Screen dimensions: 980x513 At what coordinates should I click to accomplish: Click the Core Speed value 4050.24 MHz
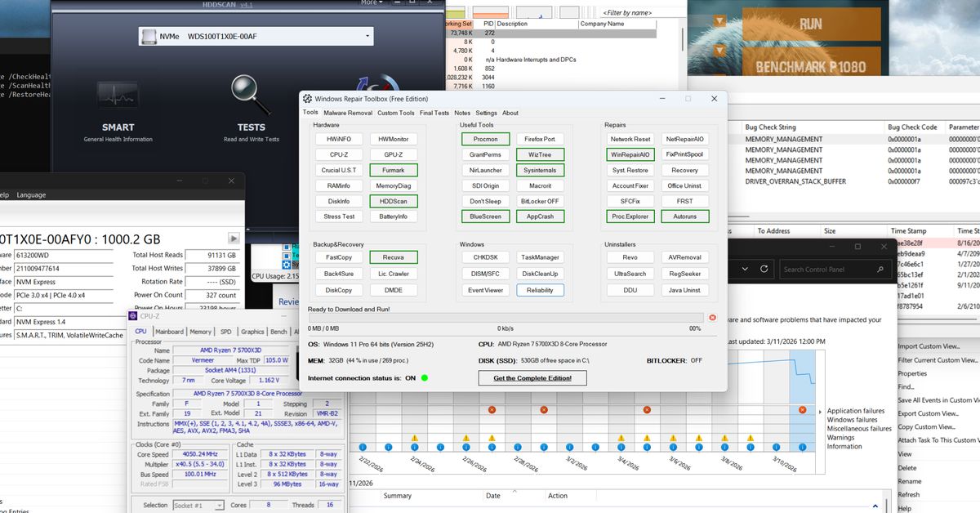point(198,454)
